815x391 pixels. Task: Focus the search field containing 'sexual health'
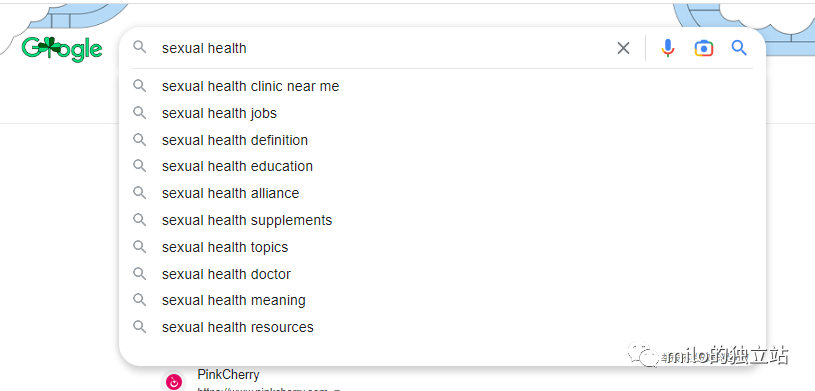pyautogui.click(x=385, y=48)
